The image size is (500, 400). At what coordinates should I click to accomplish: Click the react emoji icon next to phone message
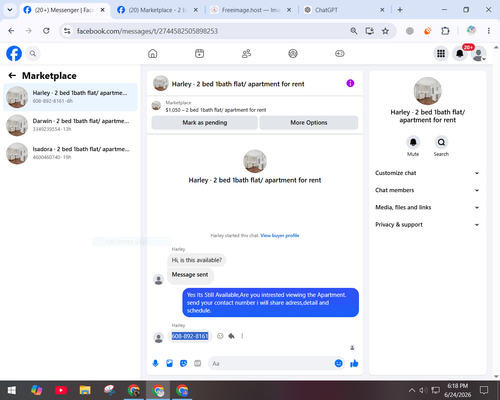pyautogui.click(x=220, y=336)
